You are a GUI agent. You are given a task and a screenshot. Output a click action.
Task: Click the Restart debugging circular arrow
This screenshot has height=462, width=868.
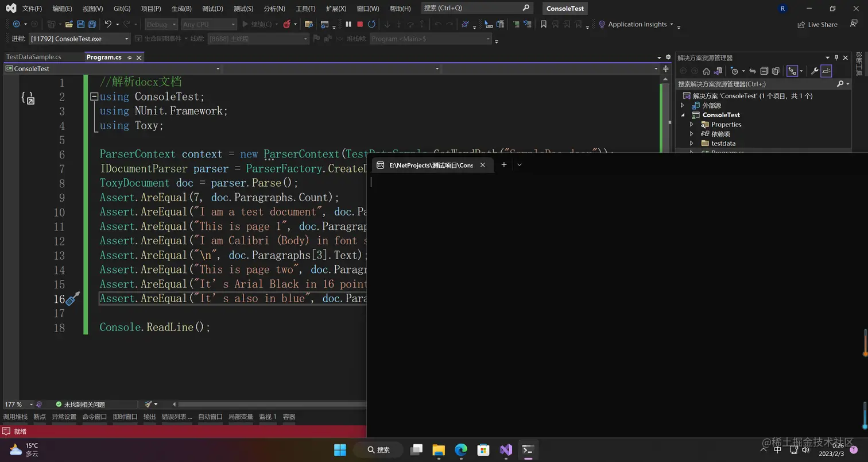(371, 24)
